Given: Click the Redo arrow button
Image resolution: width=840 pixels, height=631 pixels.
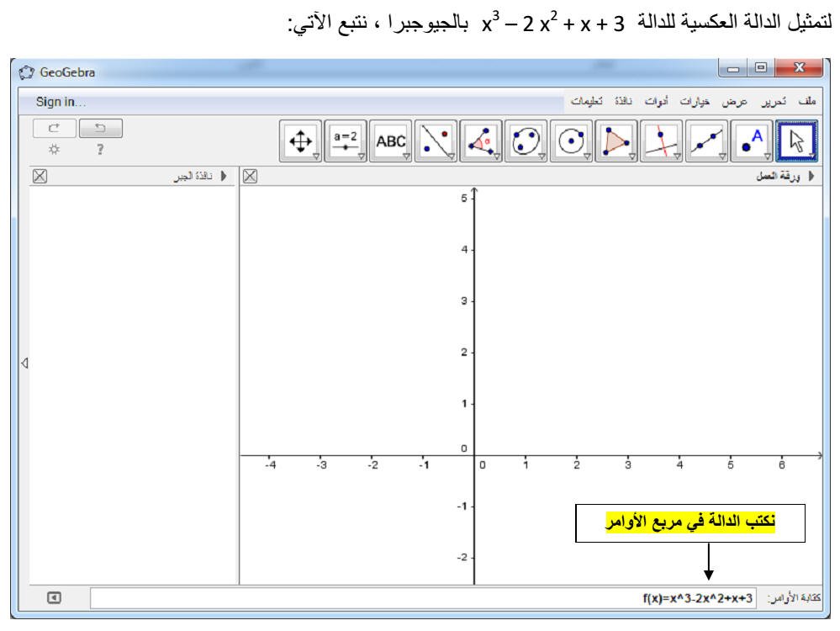Looking at the screenshot, I should (x=54, y=128).
